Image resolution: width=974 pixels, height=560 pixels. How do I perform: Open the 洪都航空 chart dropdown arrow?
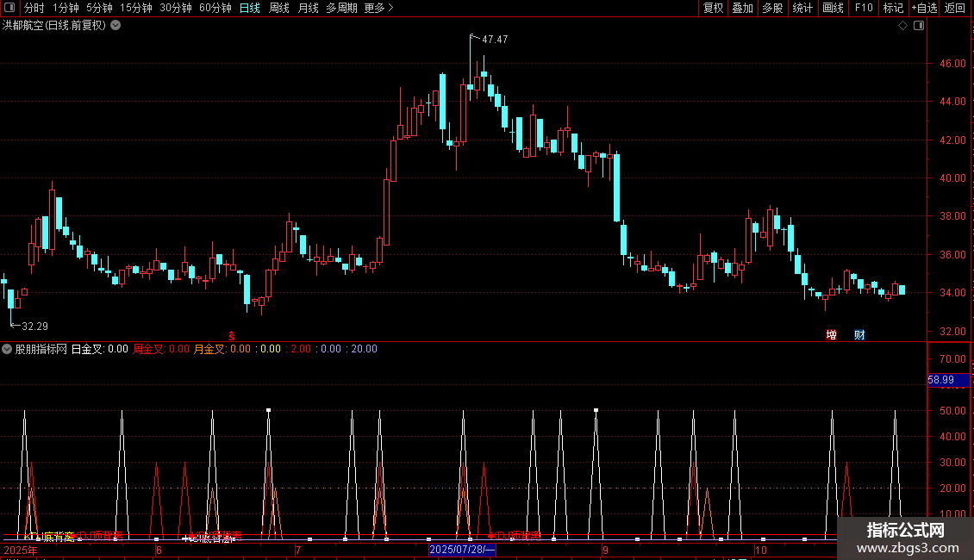116,26
